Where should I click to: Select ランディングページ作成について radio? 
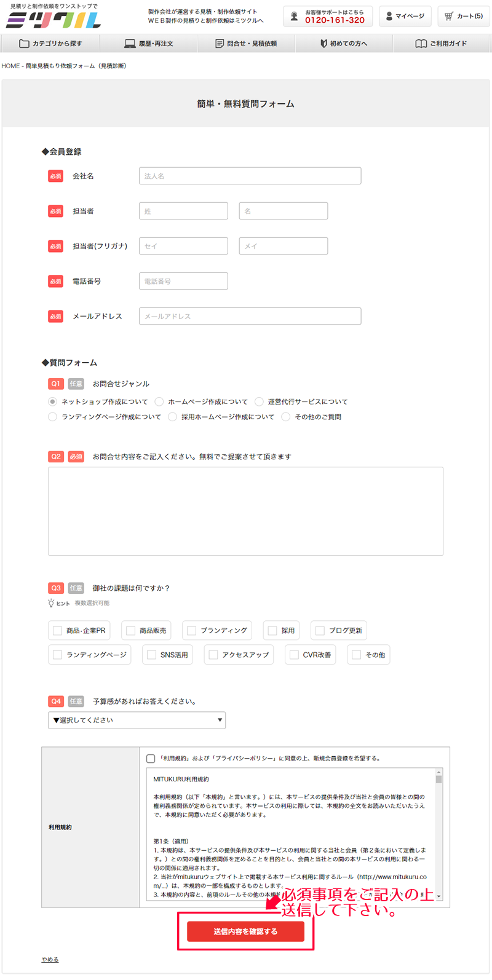pyautogui.click(x=52, y=417)
